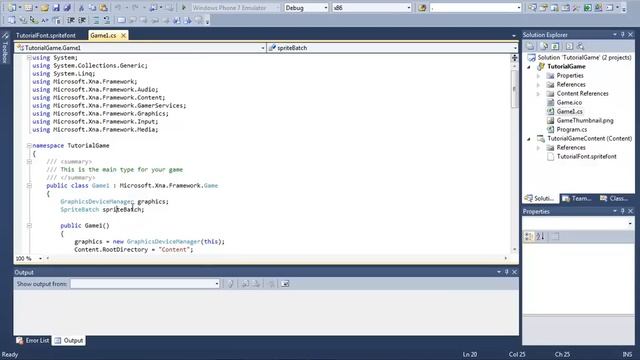Select Game.ico in Solution Explorer
The height and width of the screenshot is (360, 640).
[569, 102]
